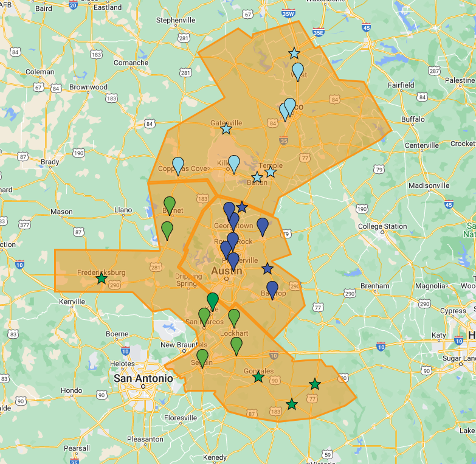This screenshot has width=476, height=464.
Task: Click the dark blue pin near highway 79 shield
Action: coord(263,227)
